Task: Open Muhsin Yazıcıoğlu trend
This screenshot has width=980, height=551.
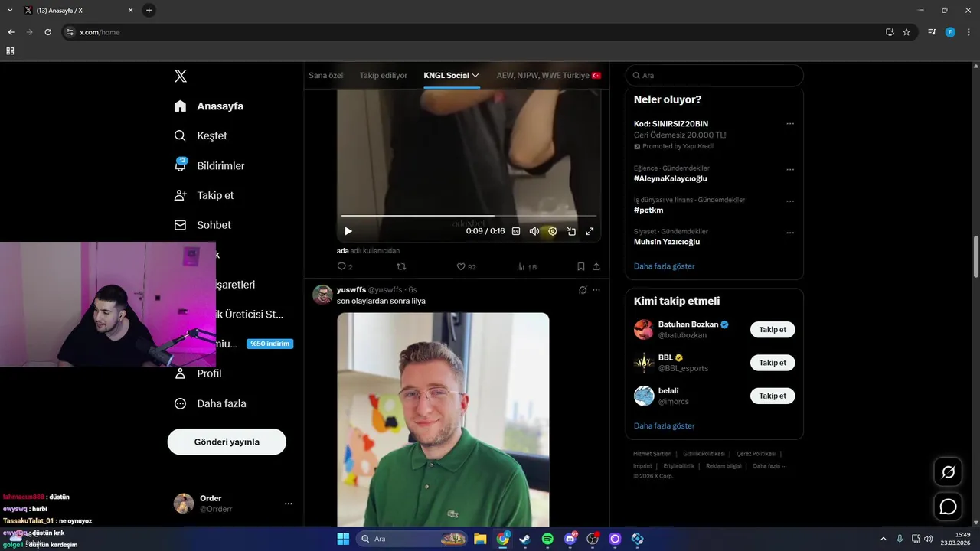Action: click(x=667, y=242)
